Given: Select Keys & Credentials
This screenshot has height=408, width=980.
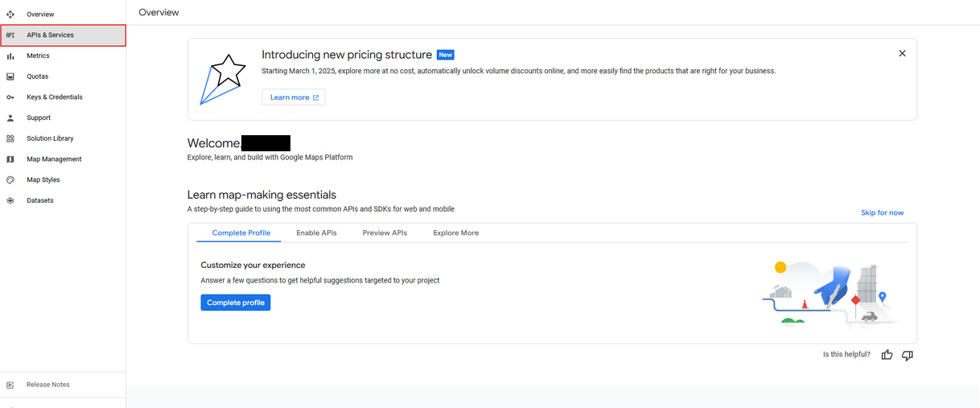Looking at the screenshot, I should coord(63,97).
